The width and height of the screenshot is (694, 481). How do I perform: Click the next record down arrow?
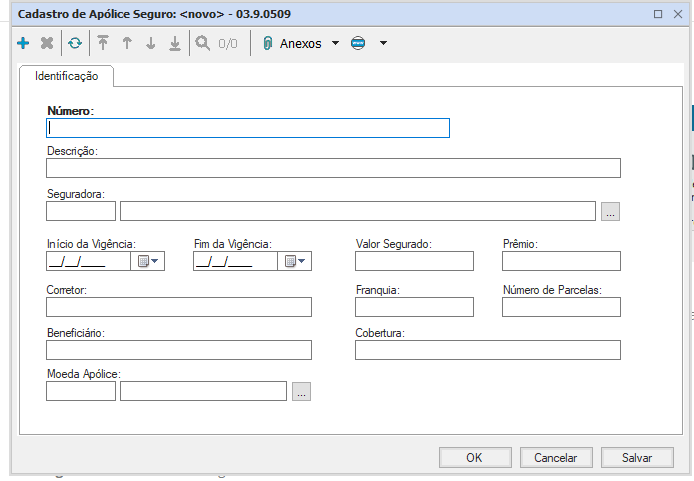click(151, 44)
